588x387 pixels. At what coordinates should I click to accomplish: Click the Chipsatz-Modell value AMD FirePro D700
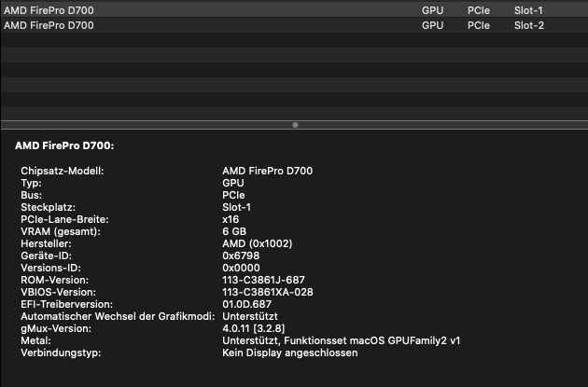(267, 171)
